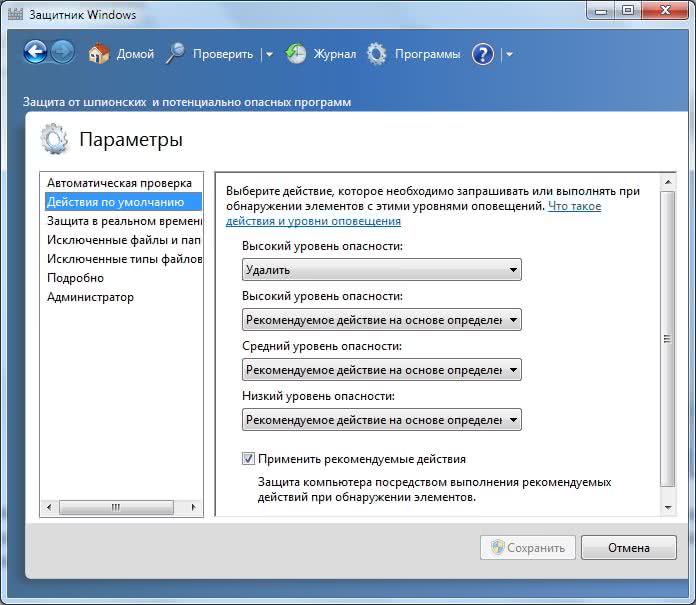Click the Windows Defender title bar icon

coord(16,13)
